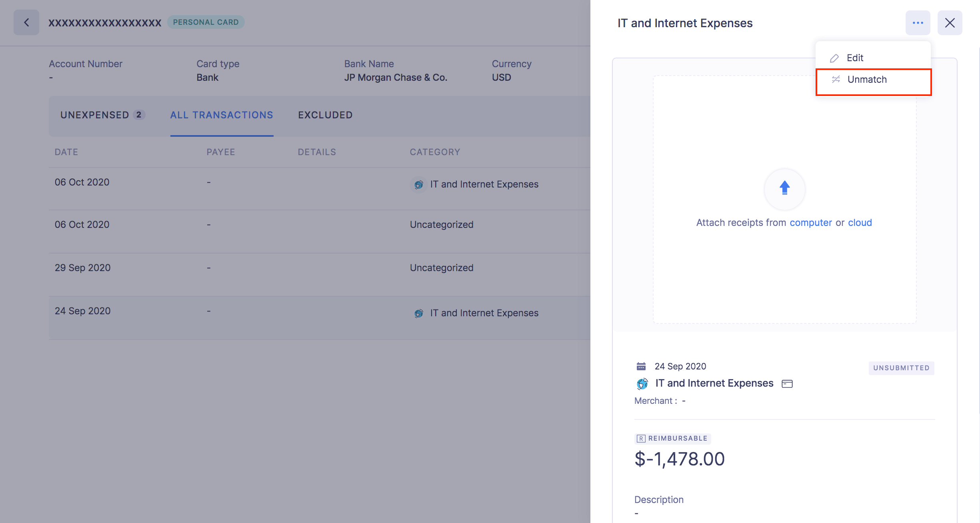Screen dimensions: 980x523
Task: Attach receipt from computer link
Action: 810,223
